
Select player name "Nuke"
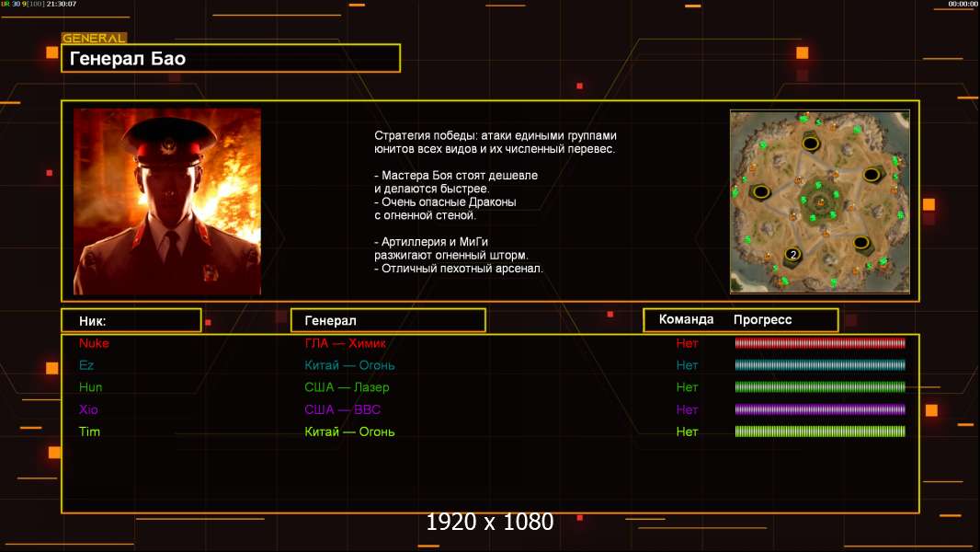[x=94, y=343]
